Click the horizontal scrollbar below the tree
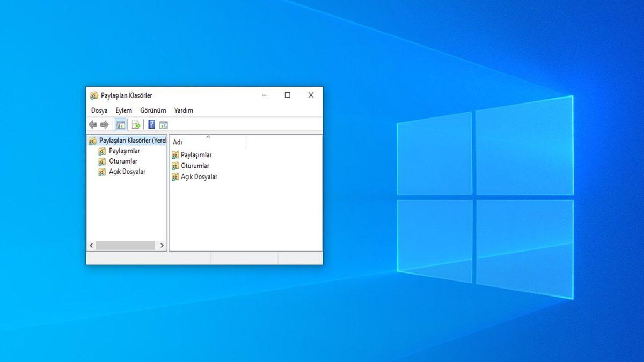 (126, 245)
